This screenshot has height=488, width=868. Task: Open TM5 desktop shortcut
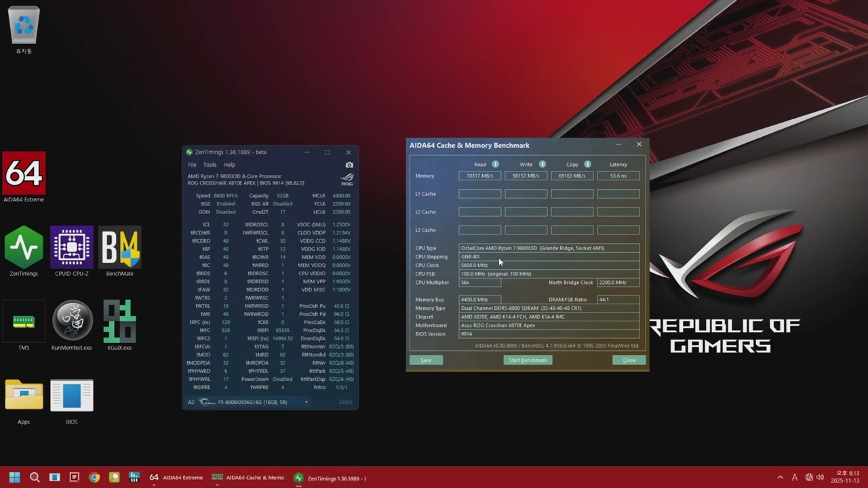[x=24, y=326]
